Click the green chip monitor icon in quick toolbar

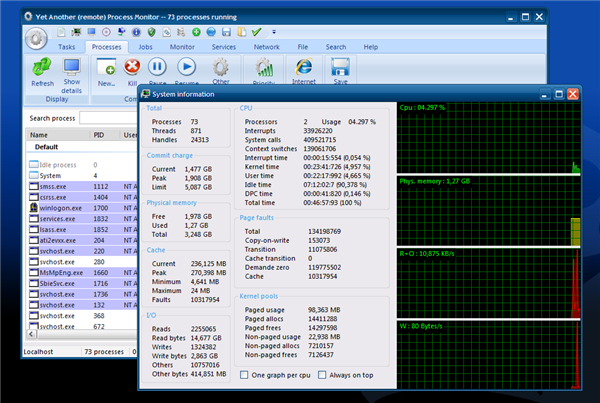coord(76,32)
